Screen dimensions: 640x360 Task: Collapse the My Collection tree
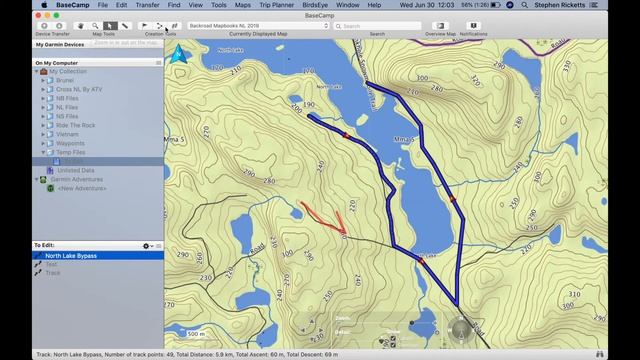[x=37, y=71]
